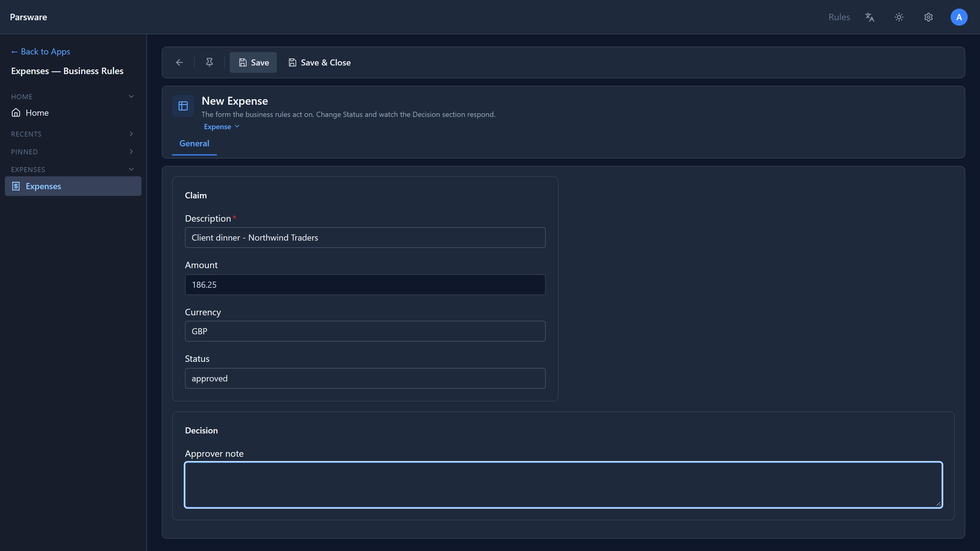Switch to the General tab

(x=194, y=144)
